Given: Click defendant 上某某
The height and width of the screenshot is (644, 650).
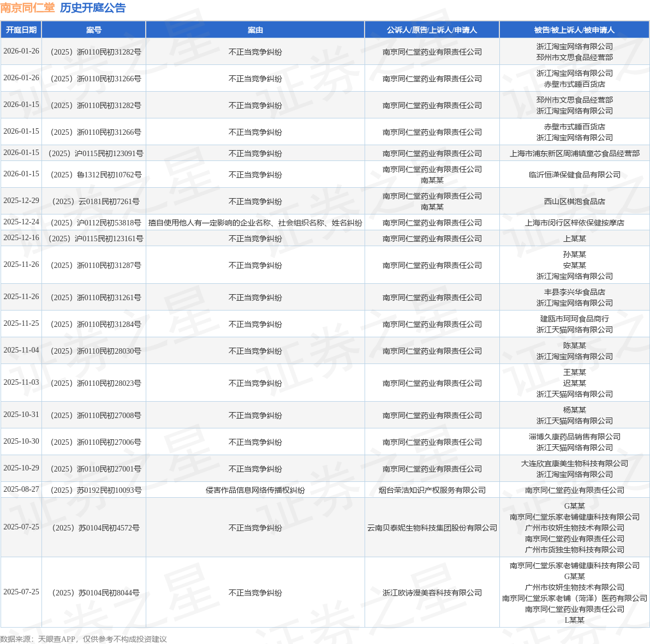Looking at the screenshot, I should point(575,238).
